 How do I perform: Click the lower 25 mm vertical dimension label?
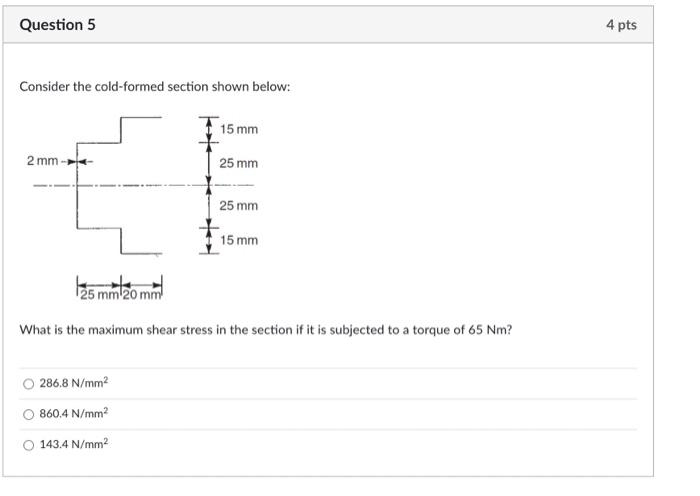(238, 206)
